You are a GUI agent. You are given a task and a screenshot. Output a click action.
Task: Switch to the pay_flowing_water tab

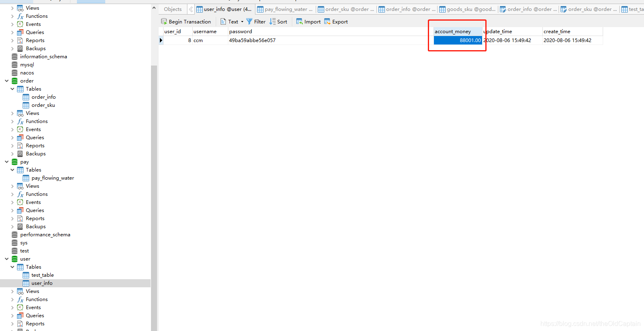click(285, 9)
